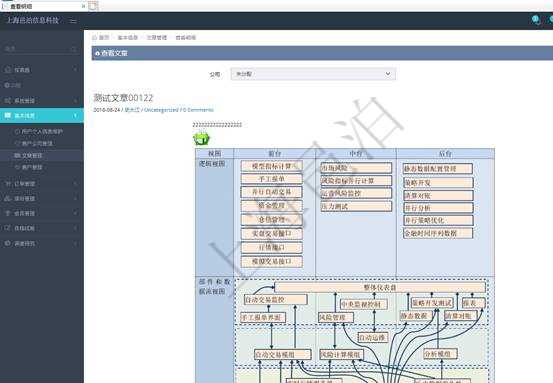The height and width of the screenshot is (383, 553).
Task: Click the notification badge icon in top bar
Action: coord(535,20)
